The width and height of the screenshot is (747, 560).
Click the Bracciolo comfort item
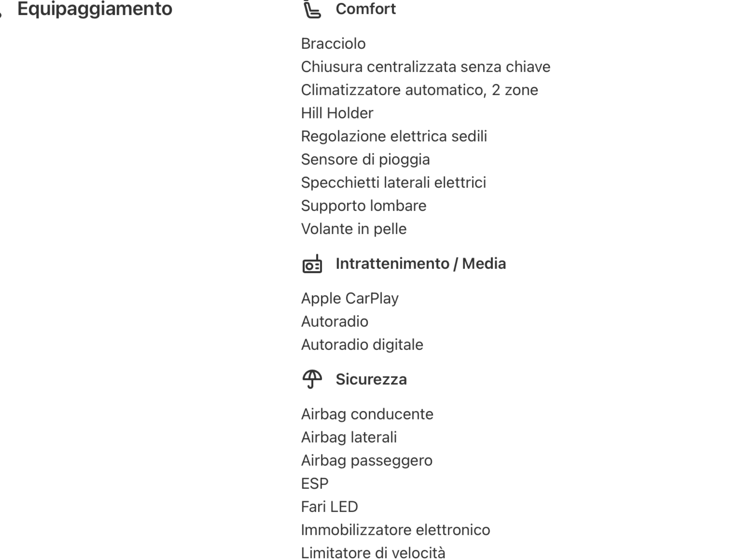333,44
